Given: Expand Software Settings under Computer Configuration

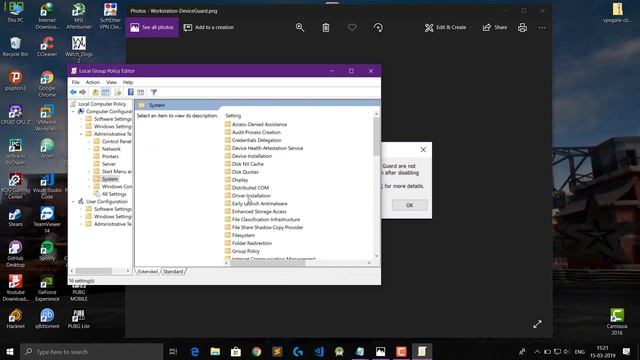Looking at the screenshot, I should coord(81,119).
